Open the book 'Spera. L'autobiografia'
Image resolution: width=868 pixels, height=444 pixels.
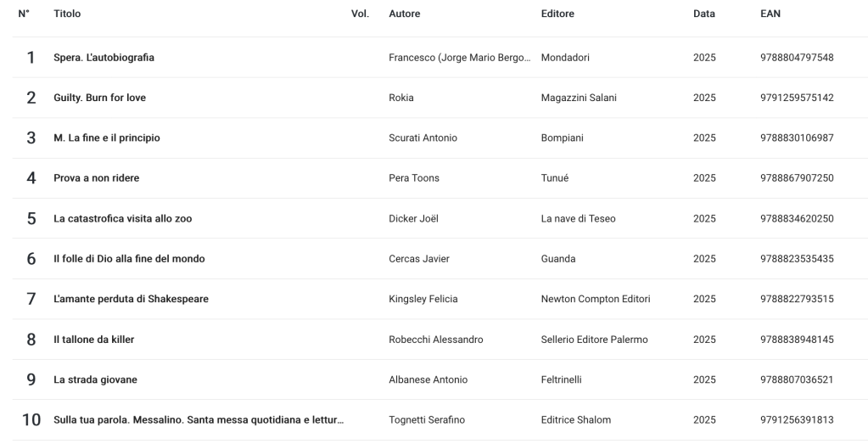104,58
